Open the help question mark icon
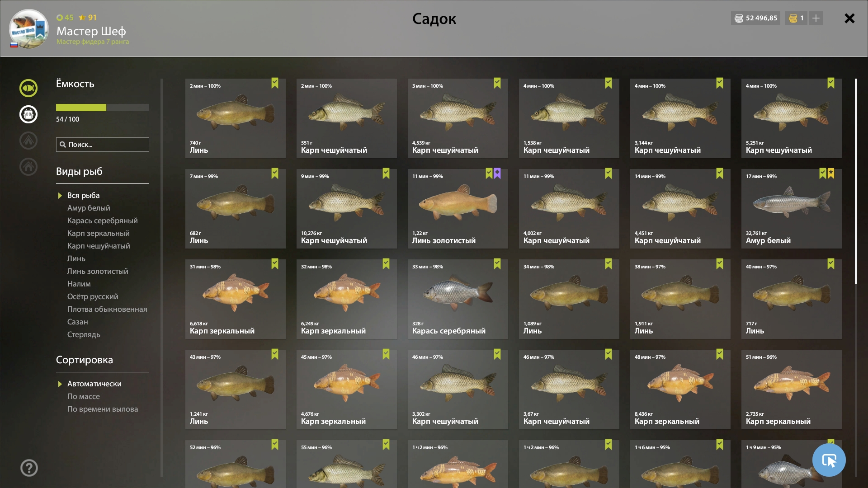This screenshot has width=868, height=488. click(29, 468)
